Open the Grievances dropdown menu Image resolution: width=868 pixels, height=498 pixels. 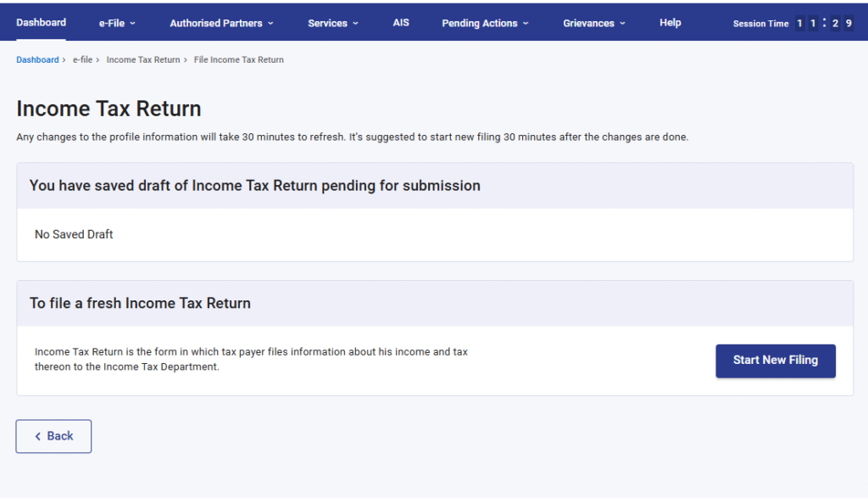click(594, 23)
